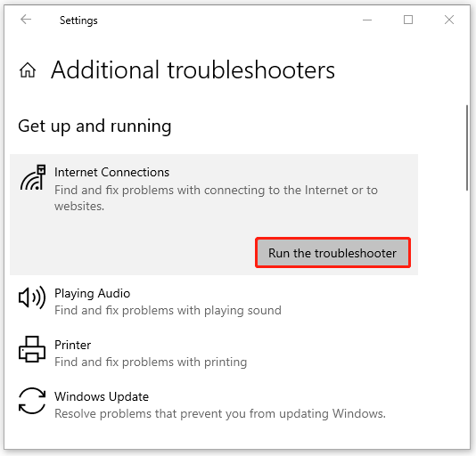The width and height of the screenshot is (476, 456).
Task: Click the back arrow in the title bar
Action: pos(26,20)
